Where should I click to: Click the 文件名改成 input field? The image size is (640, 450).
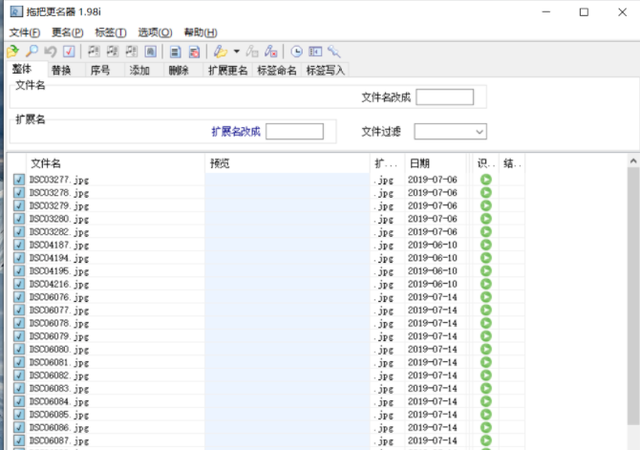point(445,97)
